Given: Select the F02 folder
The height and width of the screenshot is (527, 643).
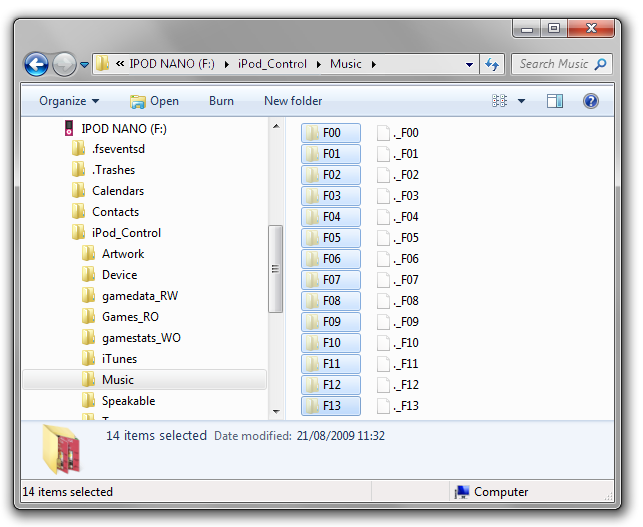Looking at the screenshot, I should click(331, 175).
